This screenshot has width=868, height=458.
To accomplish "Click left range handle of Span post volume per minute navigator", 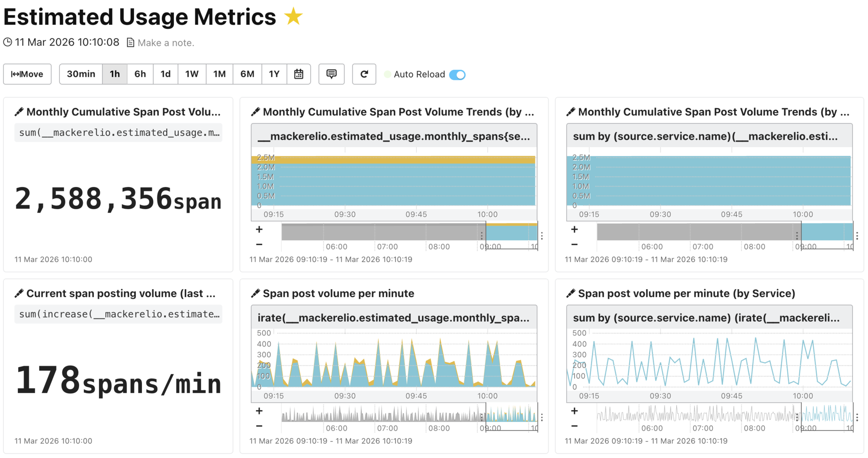I will tap(482, 417).
